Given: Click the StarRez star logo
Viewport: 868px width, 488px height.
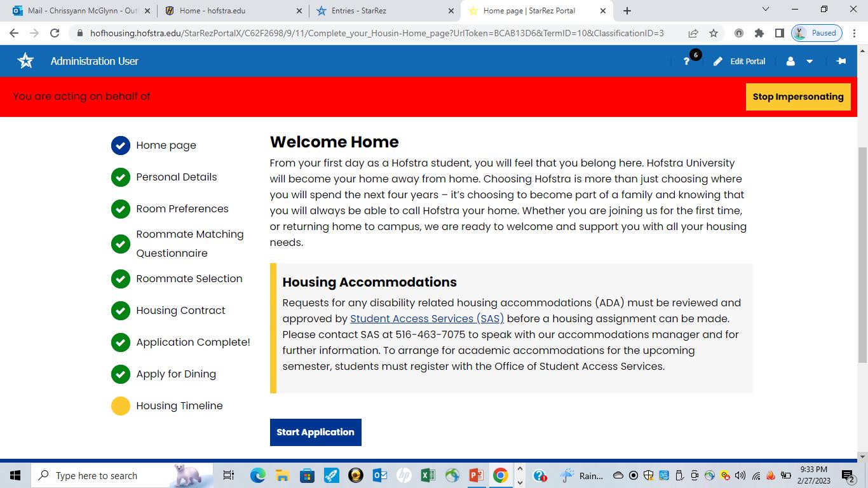Looking at the screenshot, I should (25, 61).
